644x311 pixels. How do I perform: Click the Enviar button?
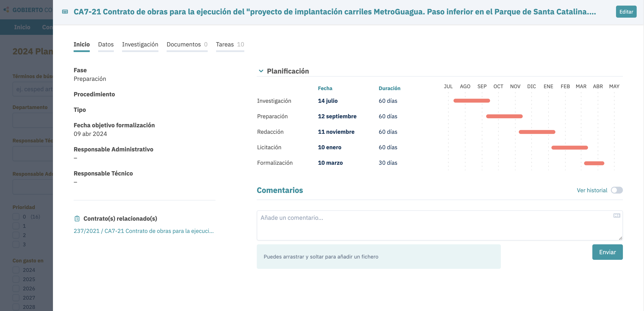pyautogui.click(x=607, y=252)
